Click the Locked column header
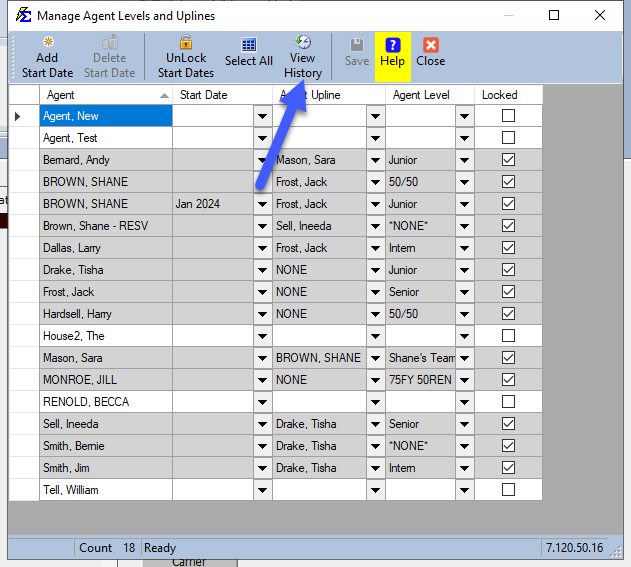 pos(508,95)
